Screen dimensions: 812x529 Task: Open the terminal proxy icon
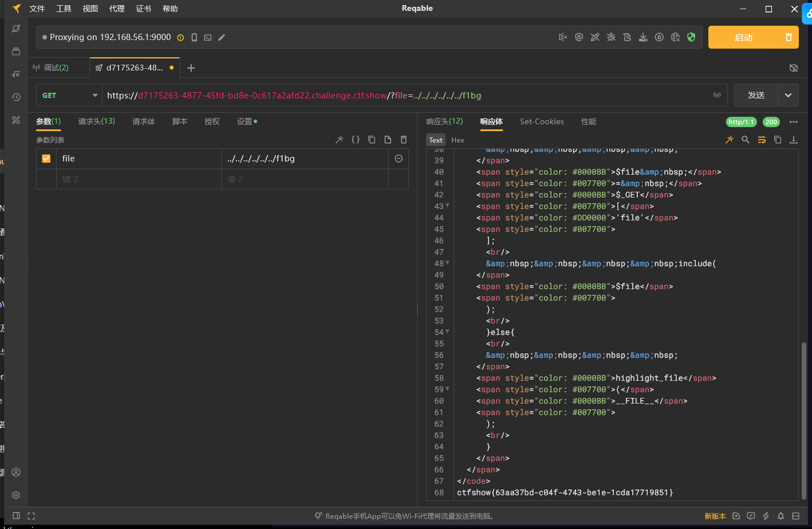[x=208, y=38]
